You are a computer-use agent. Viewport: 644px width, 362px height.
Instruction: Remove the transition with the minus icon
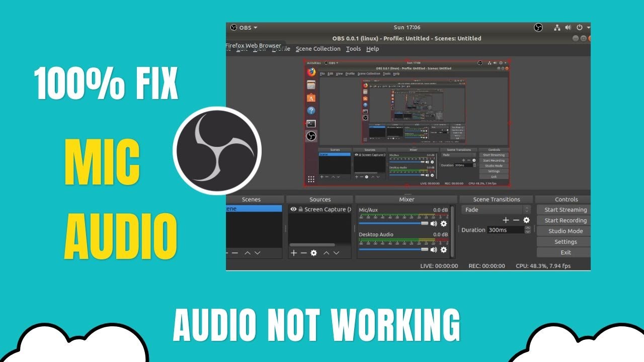(x=516, y=220)
